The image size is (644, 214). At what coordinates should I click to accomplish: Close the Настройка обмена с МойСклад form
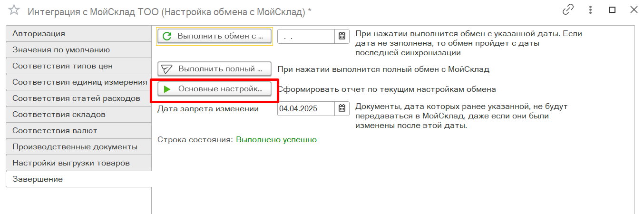[634, 10]
